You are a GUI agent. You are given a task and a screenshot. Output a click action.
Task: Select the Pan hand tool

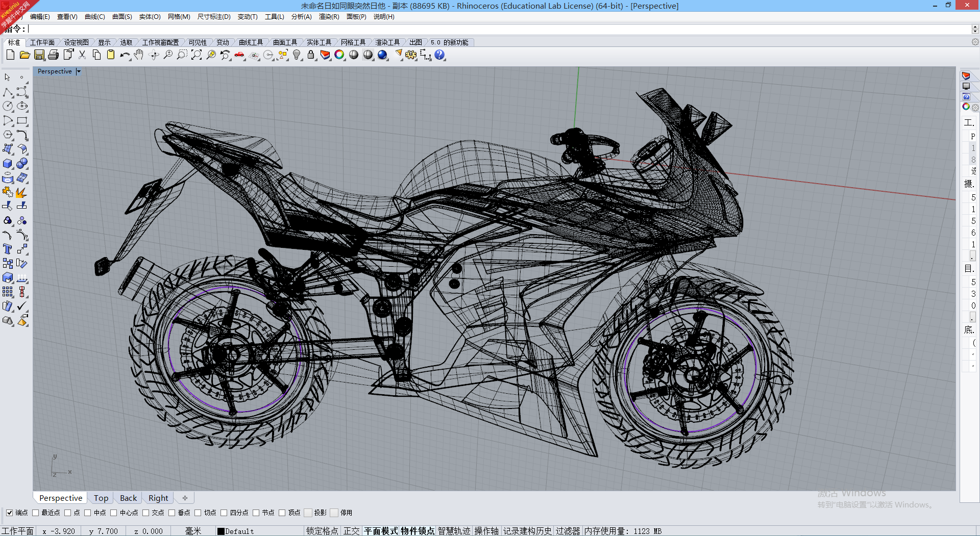[139, 55]
